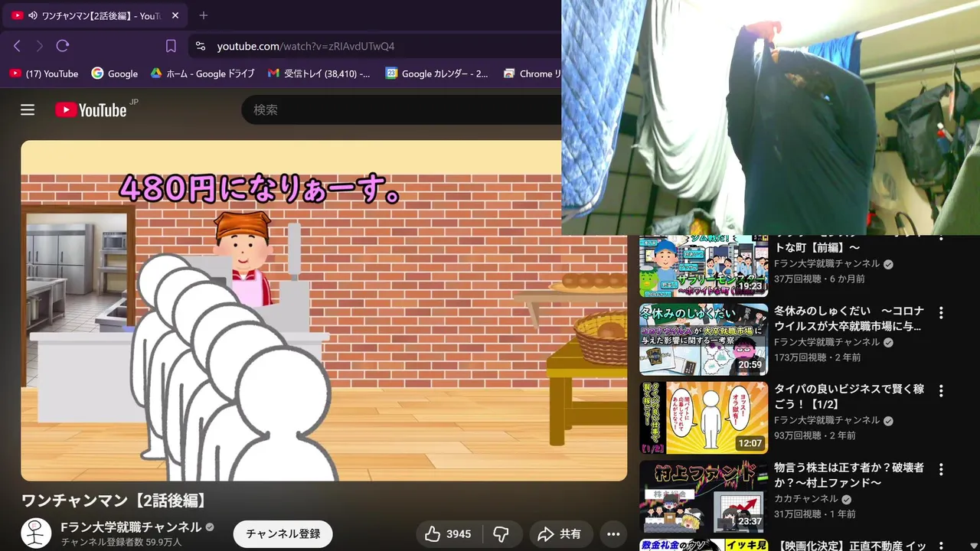Image resolution: width=980 pixels, height=551 pixels.
Task: Open the 19:23 recommended video thumbnail
Action: point(704,266)
